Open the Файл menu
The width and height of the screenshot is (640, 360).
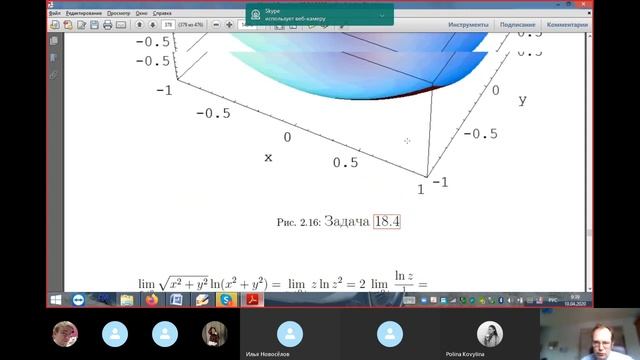point(55,13)
